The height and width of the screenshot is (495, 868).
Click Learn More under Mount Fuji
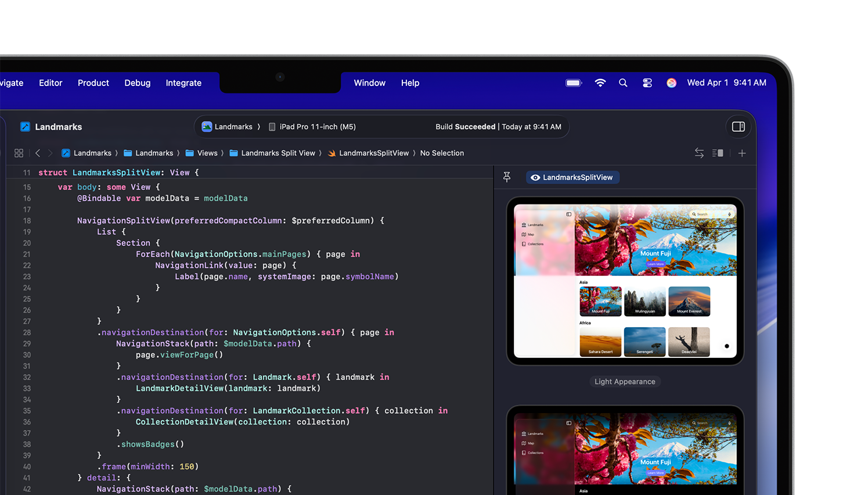[x=655, y=264]
